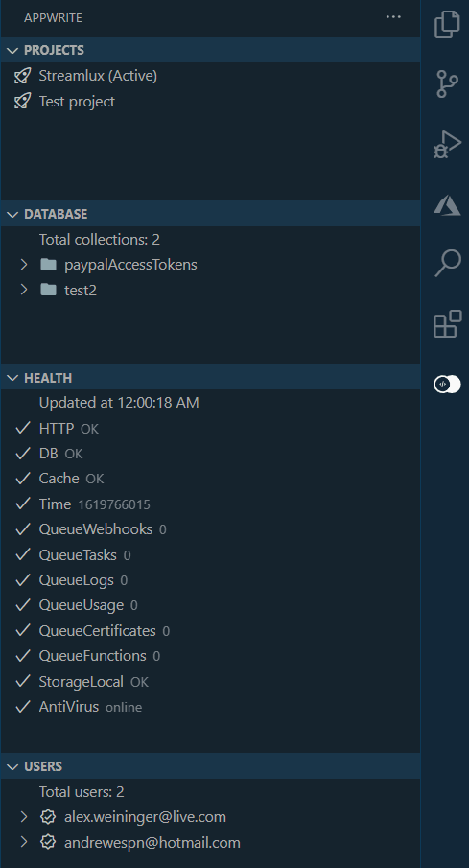469x868 pixels.
Task: Select the QueueCertificates health row
Action: tap(210, 630)
